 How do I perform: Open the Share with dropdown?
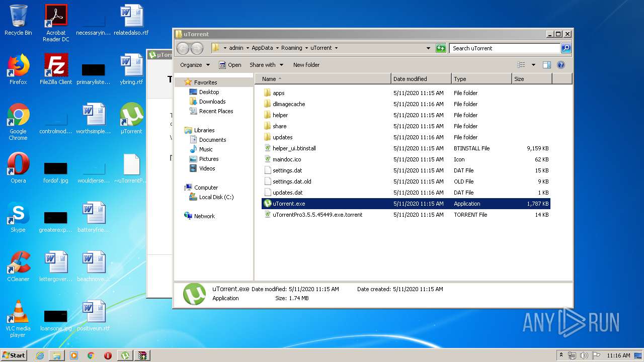[x=267, y=65]
